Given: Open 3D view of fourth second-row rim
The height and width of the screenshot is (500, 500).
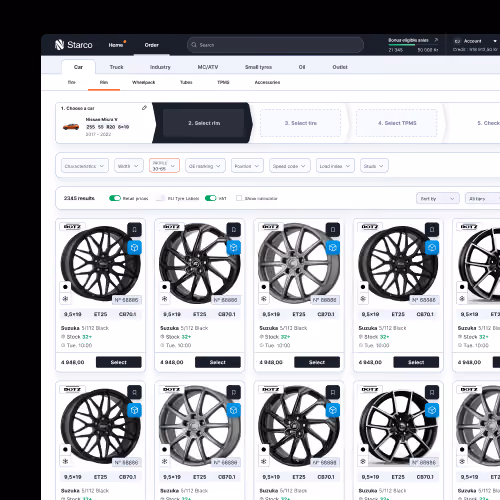Looking at the screenshot, I should click(432, 410).
